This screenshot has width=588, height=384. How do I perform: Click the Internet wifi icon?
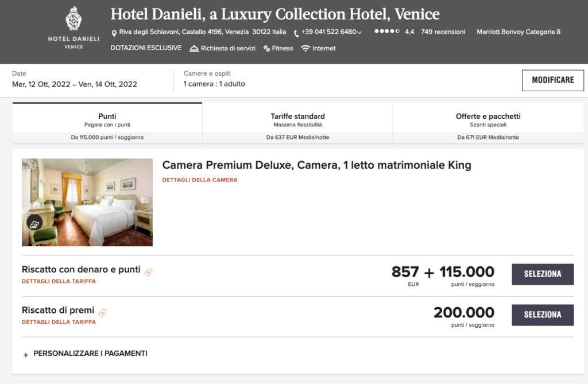point(305,48)
